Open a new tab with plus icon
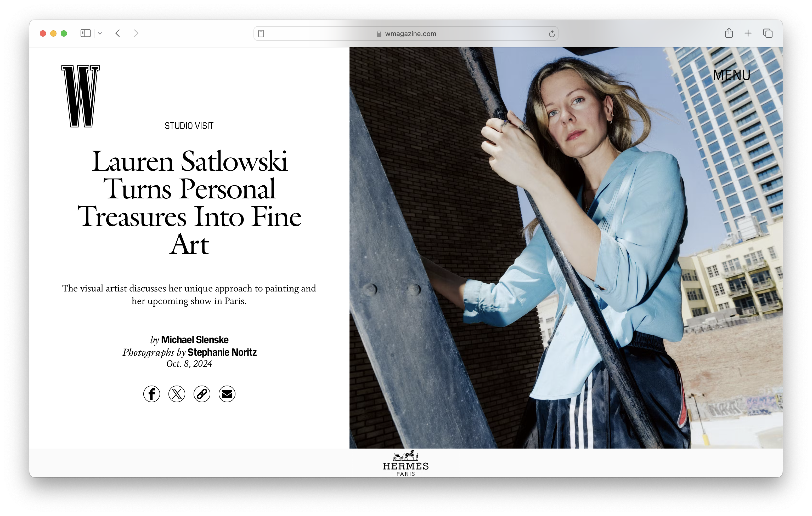 [x=748, y=33]
